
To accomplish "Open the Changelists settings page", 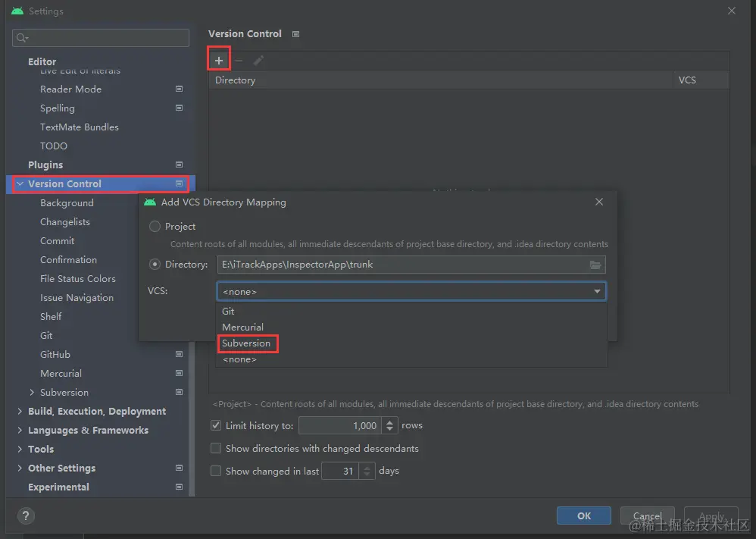I will click(x=65, y=222).
